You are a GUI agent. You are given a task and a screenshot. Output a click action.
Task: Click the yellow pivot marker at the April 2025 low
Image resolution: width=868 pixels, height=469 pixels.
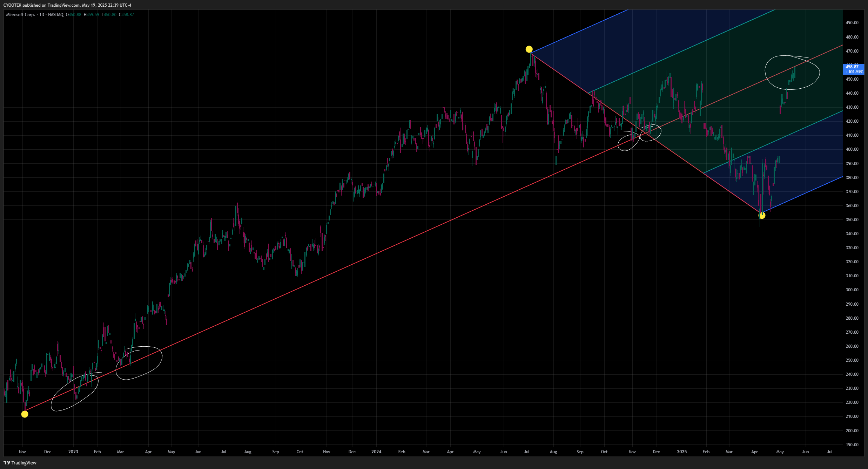(762, 215)
